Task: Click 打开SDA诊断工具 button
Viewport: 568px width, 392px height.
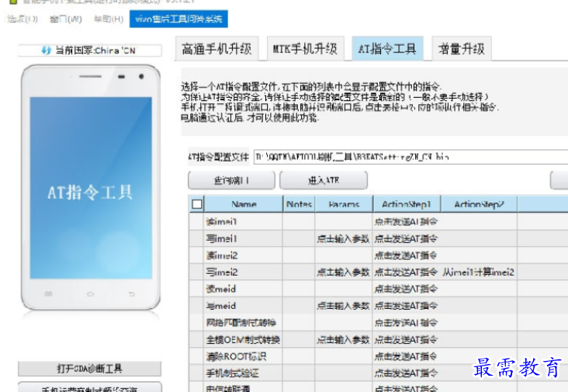Action: point(89,369)
